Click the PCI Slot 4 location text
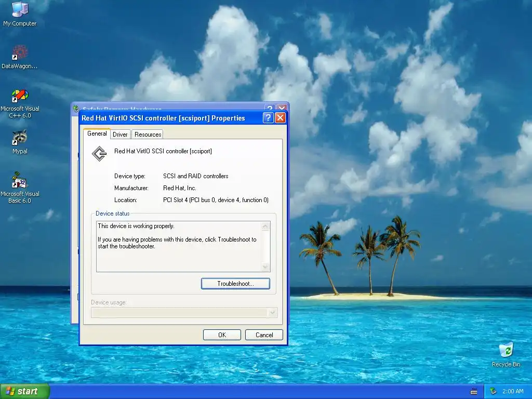532x399 pixels. tap(216, 200)
